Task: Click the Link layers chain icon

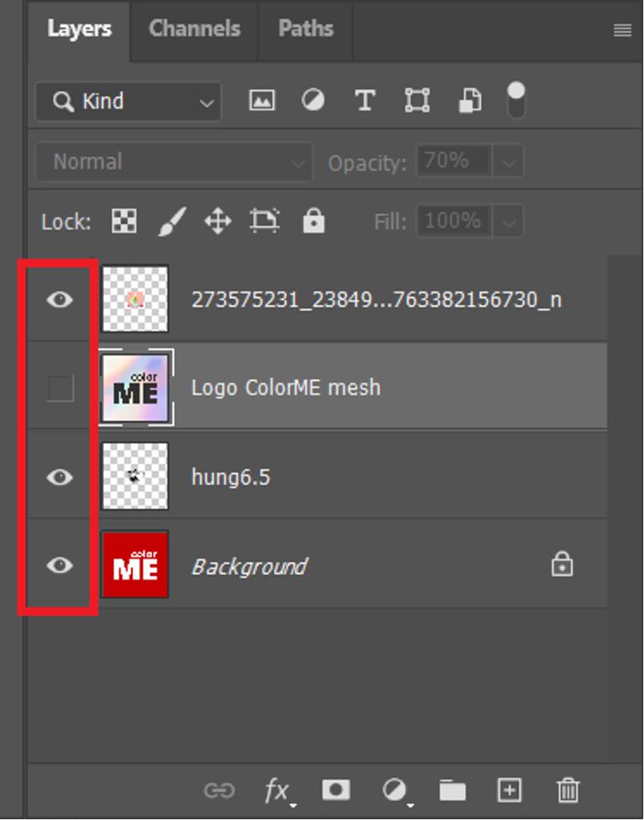Action: coord(219,790)
